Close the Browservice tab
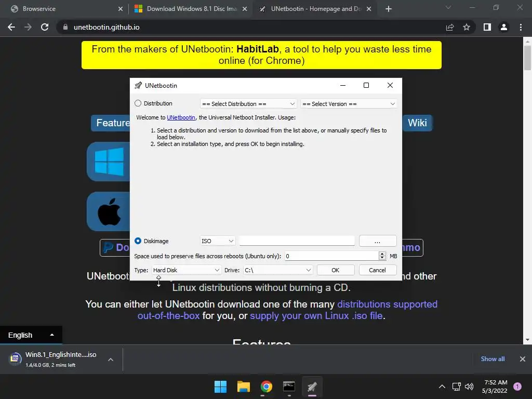Screen dimensions: 532x399 [121, 9]
